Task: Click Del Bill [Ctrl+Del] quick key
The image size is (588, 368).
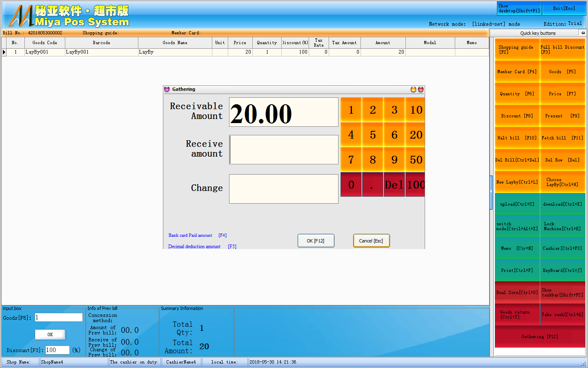Action: [x=517, y=160]
